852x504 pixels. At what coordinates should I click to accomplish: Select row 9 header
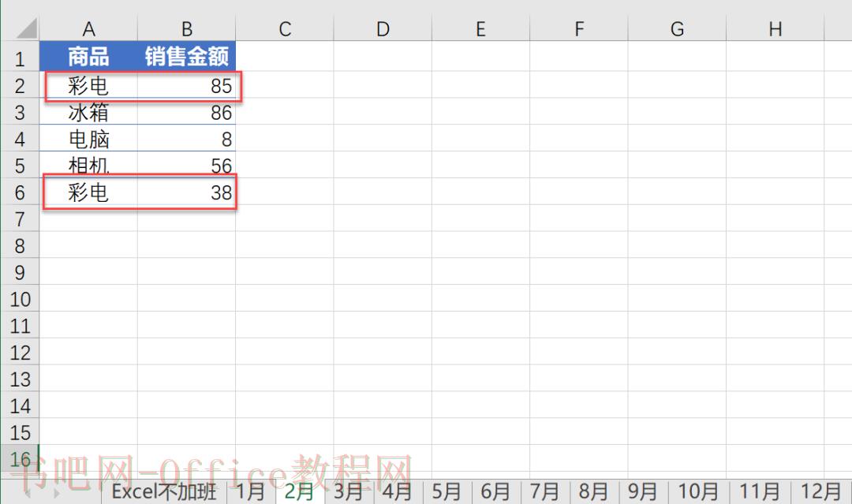point(20,271)
